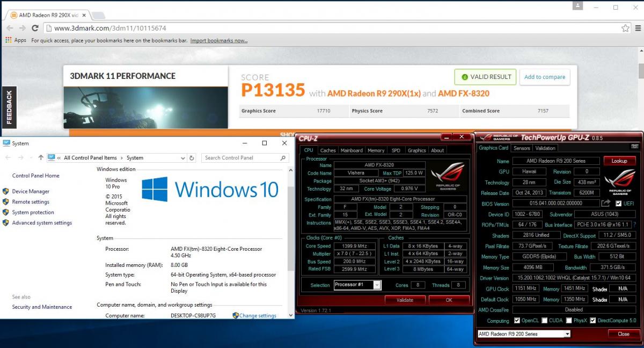Open Security and Maintenance link
This screenshot has height=348, width=644.
tap(42, 307)
